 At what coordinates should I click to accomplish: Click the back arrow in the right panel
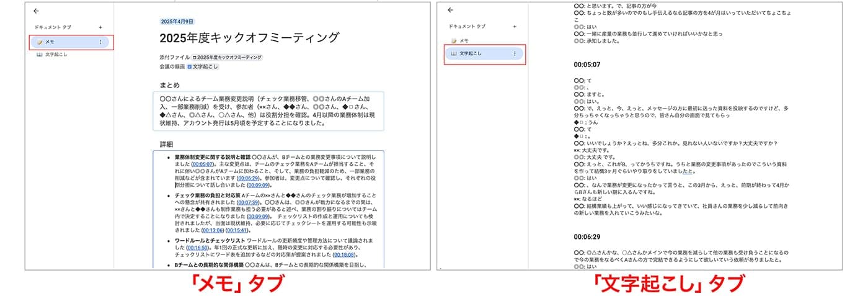[451, 10]
